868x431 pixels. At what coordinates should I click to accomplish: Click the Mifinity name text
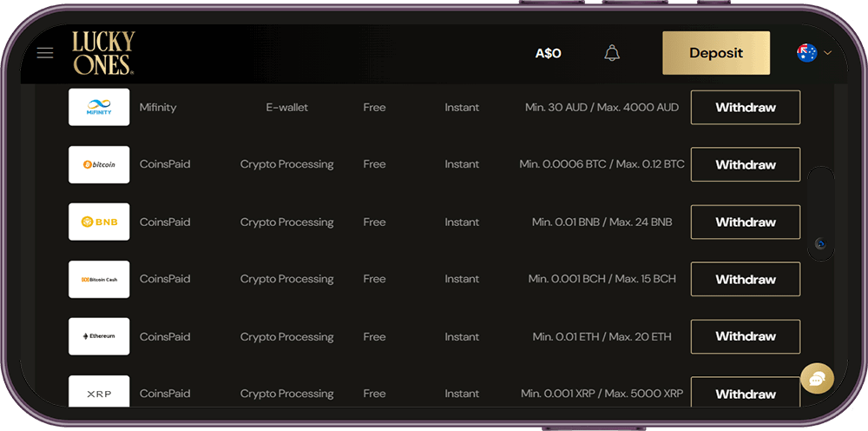(158, 108)
